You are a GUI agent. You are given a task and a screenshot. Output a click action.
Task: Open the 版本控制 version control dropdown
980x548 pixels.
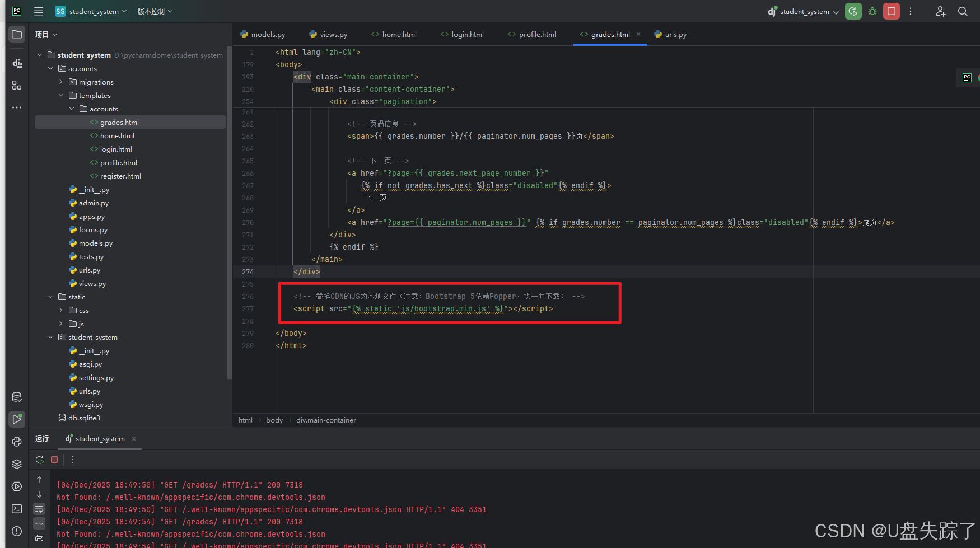pyautogui.click(x=155, y=11)
